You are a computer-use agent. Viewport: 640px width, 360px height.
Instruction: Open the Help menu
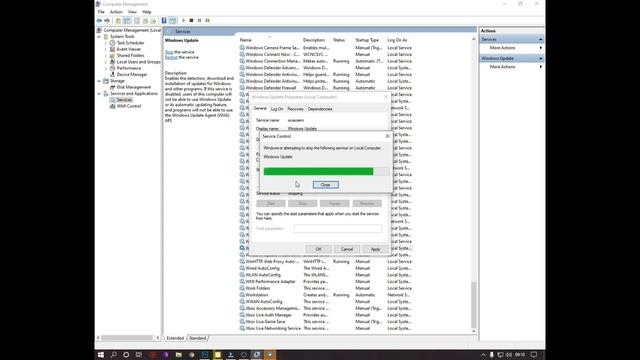pyautogui.click(x=147, y=12)
